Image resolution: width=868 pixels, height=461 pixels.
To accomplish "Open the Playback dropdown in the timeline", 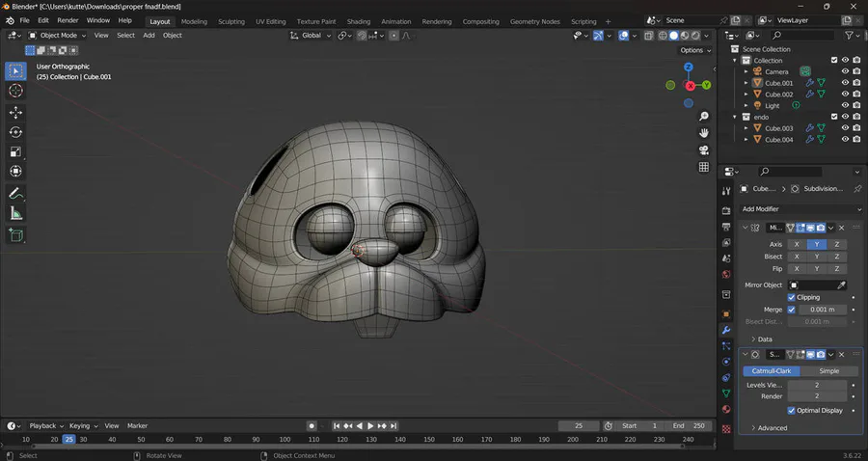I will [46, 425].
